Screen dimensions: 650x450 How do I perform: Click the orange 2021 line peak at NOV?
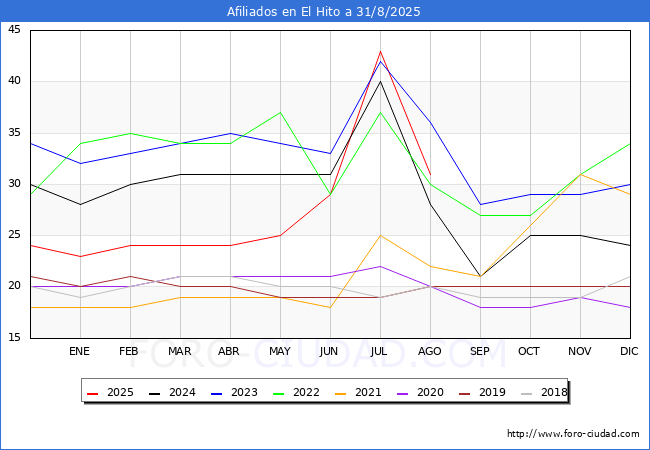(x=580, y=174)
